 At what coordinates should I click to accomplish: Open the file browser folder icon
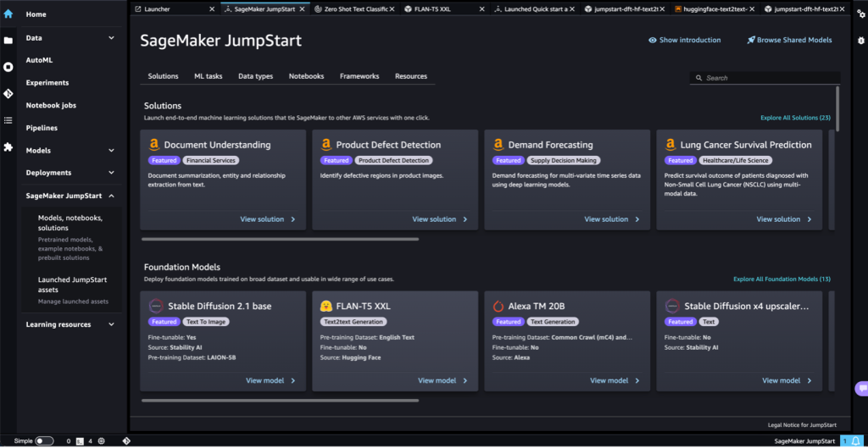(8, 41)
